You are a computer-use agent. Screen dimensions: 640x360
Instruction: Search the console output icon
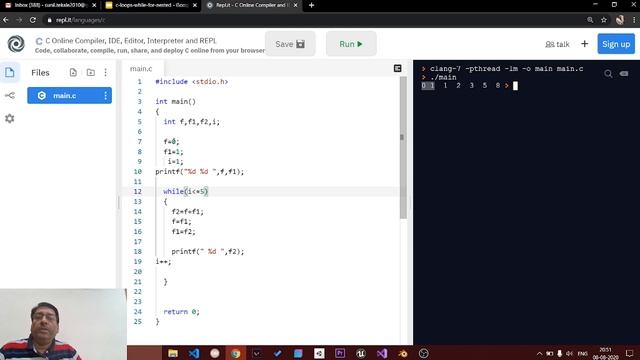pos(608,74)
